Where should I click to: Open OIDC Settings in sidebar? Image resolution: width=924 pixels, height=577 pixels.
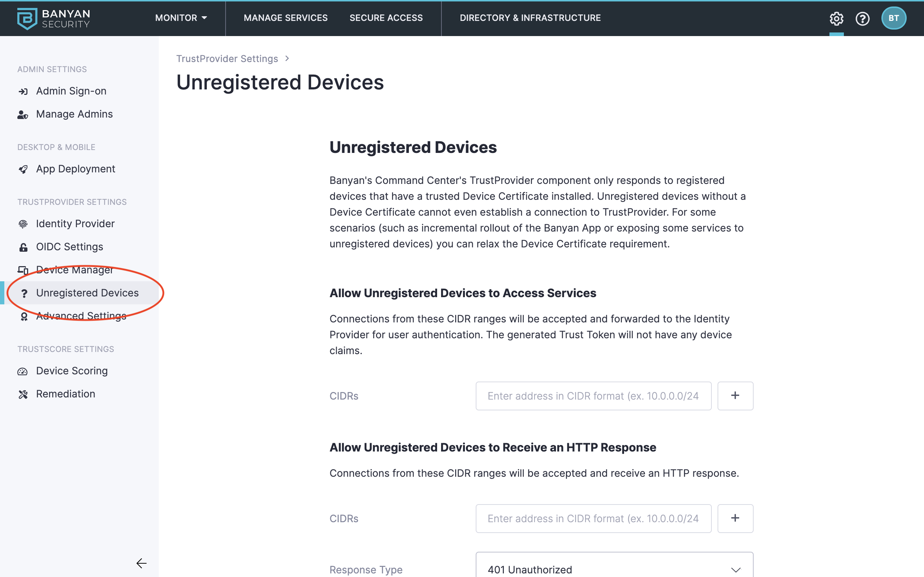pos(70,247)
